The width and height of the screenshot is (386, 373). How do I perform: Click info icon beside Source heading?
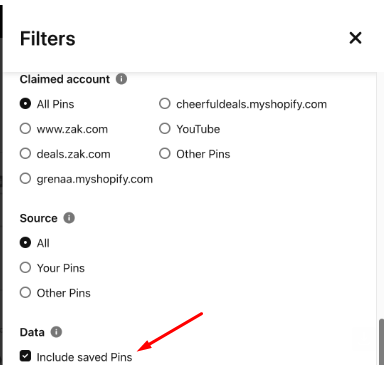pyautogui.click(x=69, y=218)
